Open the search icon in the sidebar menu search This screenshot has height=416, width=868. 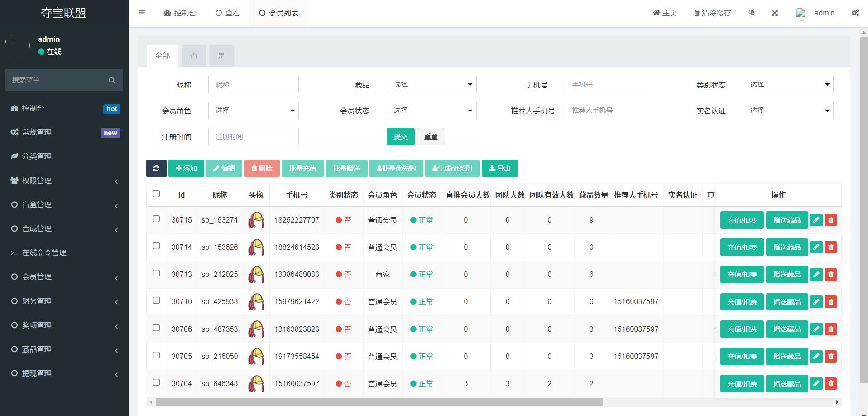click(112, 80)
